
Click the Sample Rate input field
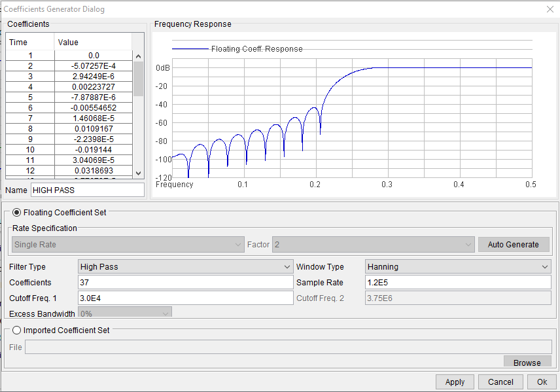click(458, 282)
